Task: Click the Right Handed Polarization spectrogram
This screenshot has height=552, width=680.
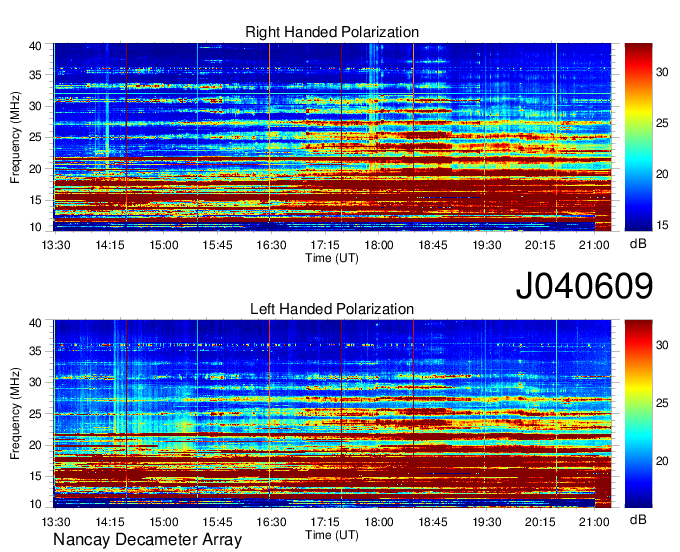Action: (332, 137)
